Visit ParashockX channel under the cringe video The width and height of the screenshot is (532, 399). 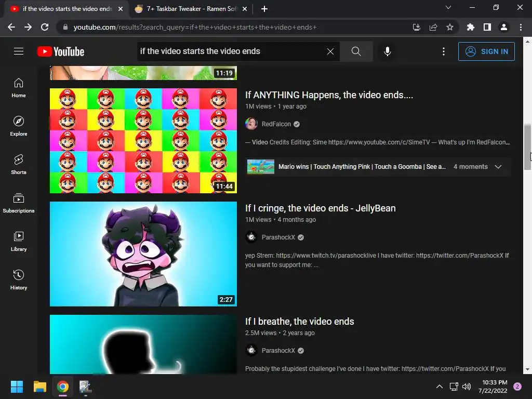278,237
